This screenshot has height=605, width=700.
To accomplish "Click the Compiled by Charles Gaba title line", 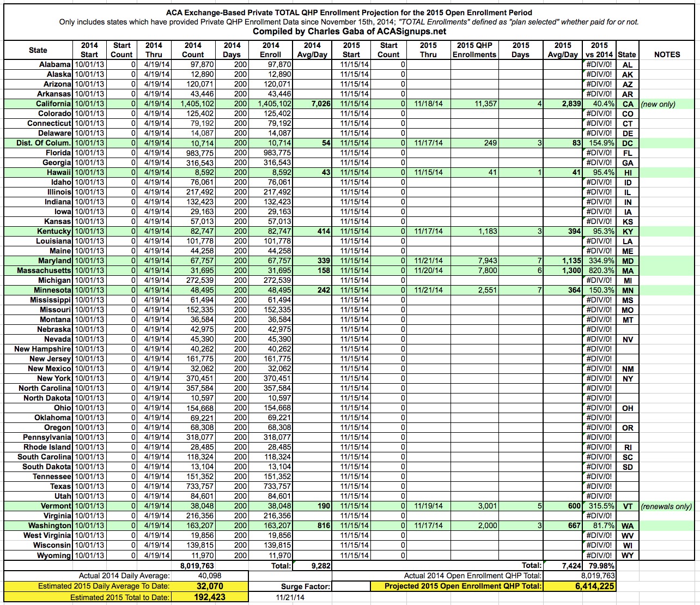I will (349, 32).
